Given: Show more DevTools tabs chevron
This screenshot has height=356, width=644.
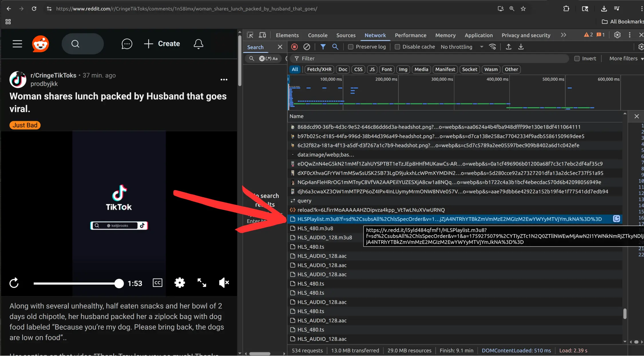Looking at the screenshot, I should 564,35.
